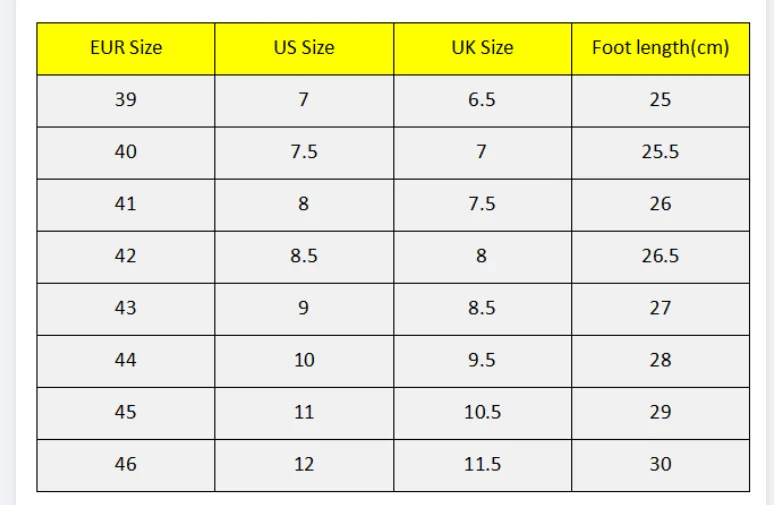Click the Foot length(cm) header cell
The height and width of the screenshot is (505, 774).
point(660,48)
